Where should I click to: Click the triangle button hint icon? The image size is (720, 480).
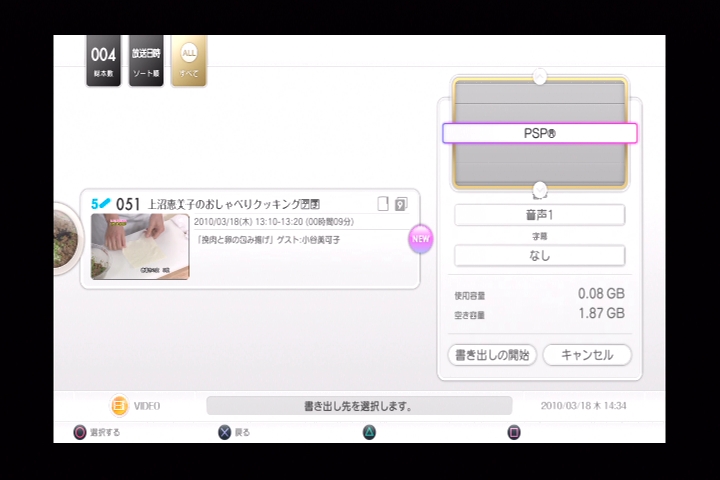coord(369,432)
